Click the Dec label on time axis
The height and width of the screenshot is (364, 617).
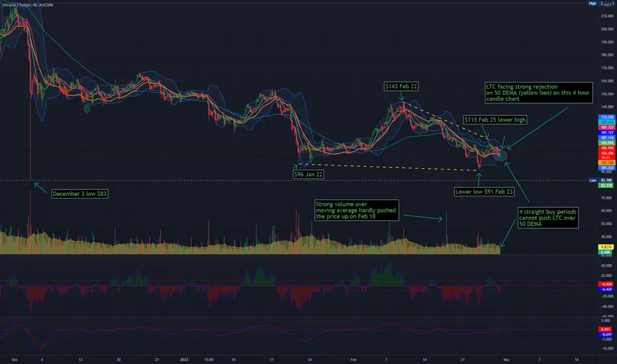[x=15, y=359]
